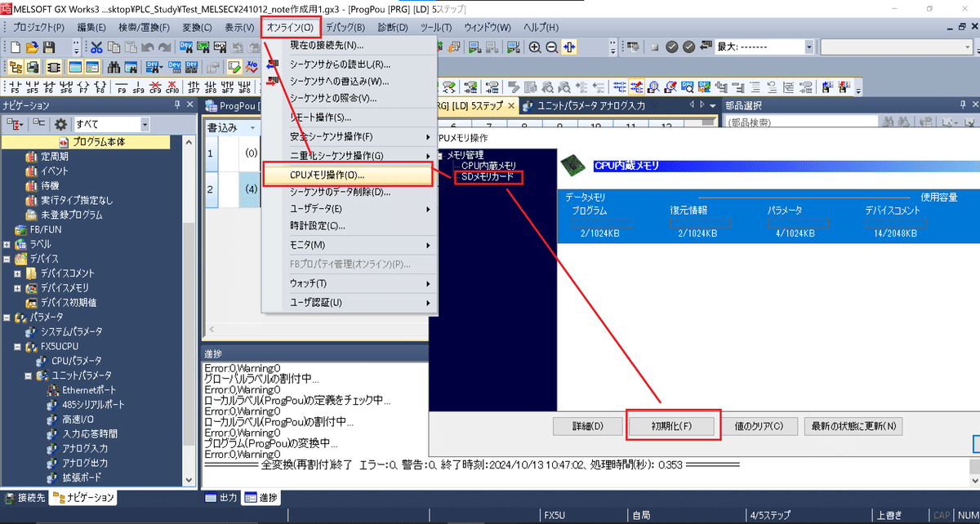Screen dimensions: 980x524
Task: Select FB/FUN in the navigation tree
Action: click(47, 229)
